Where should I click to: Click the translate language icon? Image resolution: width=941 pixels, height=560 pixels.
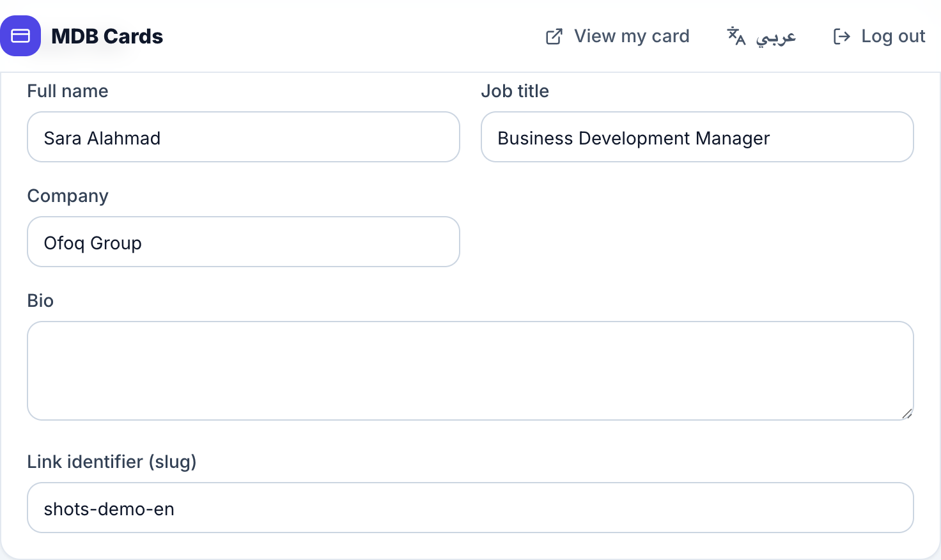736,36
